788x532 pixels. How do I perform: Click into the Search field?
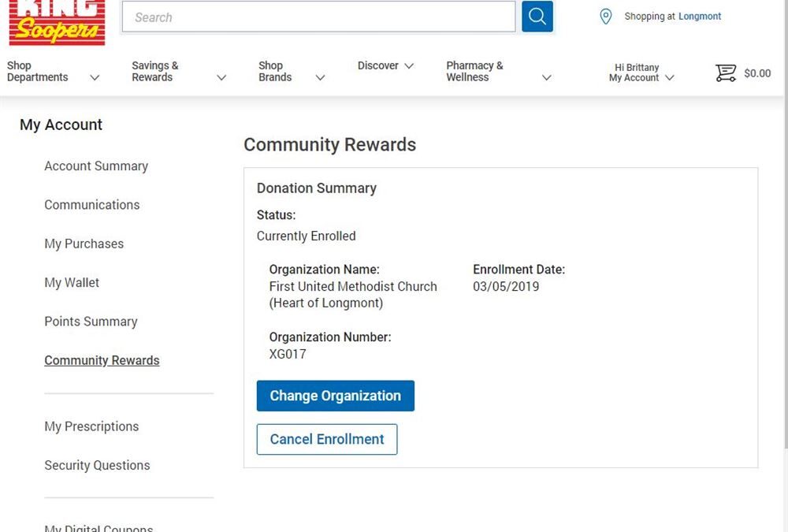(x=318, y=17)
